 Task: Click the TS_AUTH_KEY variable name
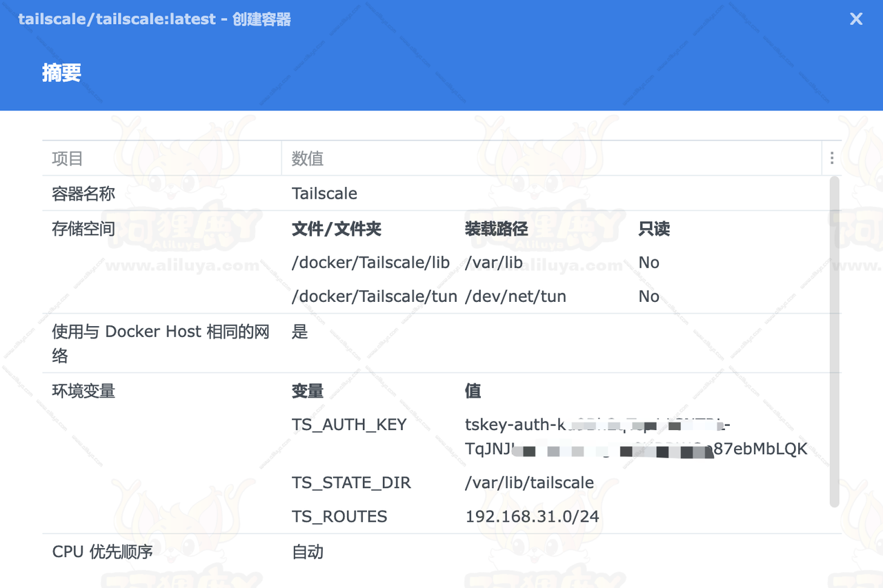[349, 425]
